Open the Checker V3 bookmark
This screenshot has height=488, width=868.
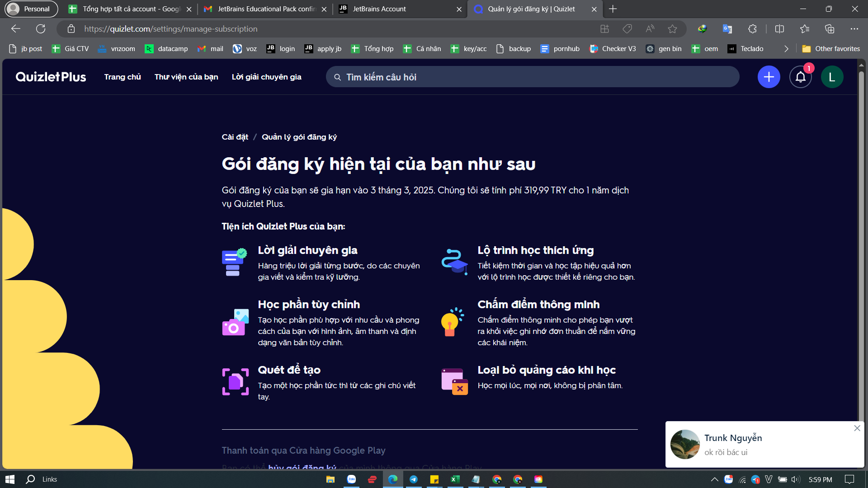point(613,49)
